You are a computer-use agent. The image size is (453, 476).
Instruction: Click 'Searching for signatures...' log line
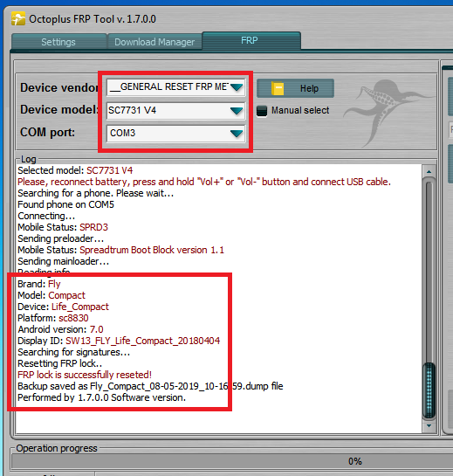point(73,352)
